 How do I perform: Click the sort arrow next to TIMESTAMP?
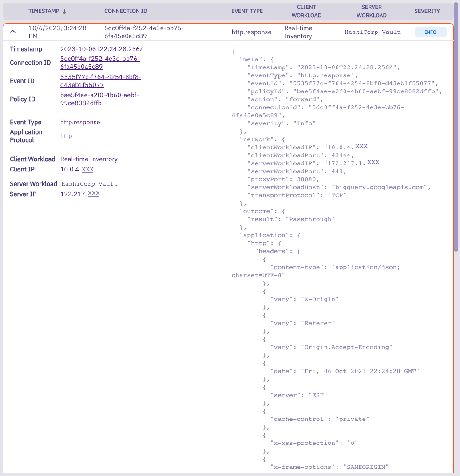[65, 11]
